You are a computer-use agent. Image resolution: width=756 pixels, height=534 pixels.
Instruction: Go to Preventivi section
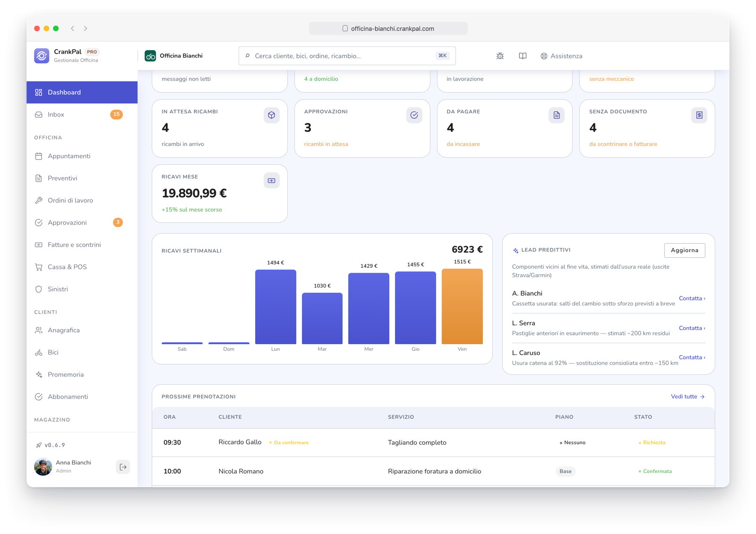pos(82,178)
